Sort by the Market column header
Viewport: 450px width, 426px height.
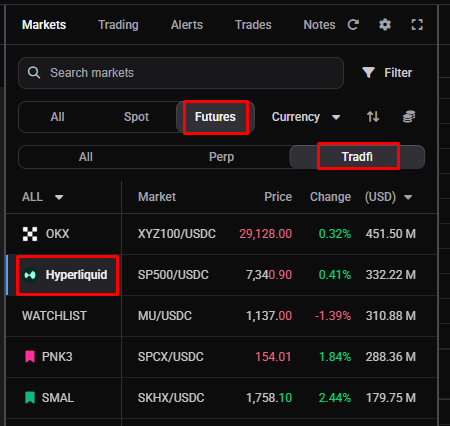pyautogui.click(x=157, y=197)
